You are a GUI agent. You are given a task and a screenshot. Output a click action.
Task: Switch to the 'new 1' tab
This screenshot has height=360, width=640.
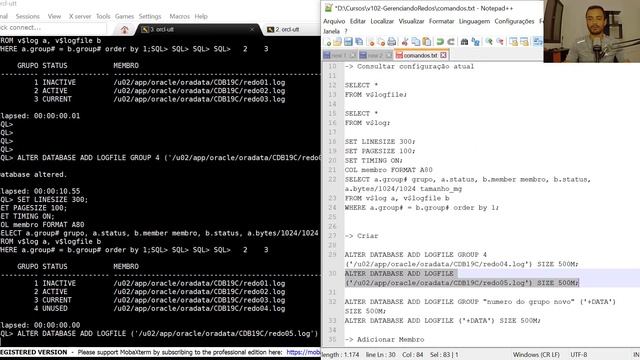[339, 55]
